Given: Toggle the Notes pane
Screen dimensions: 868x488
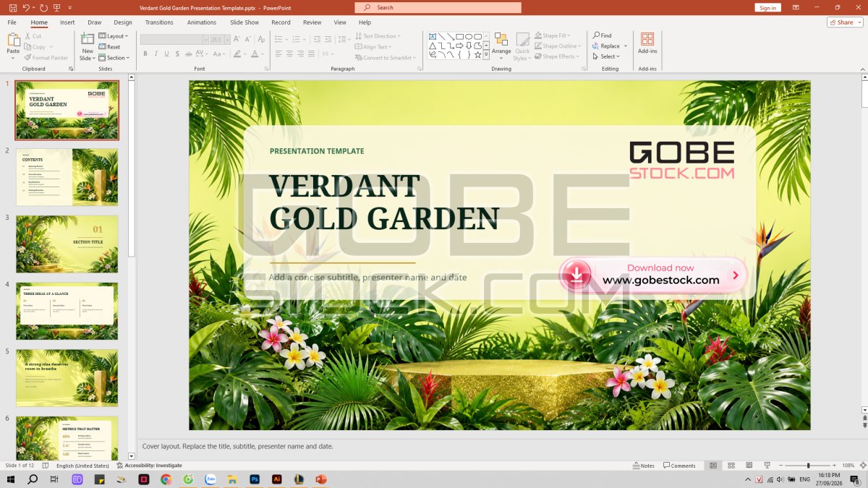Looking at the screenshot, I should click(644, 466).
